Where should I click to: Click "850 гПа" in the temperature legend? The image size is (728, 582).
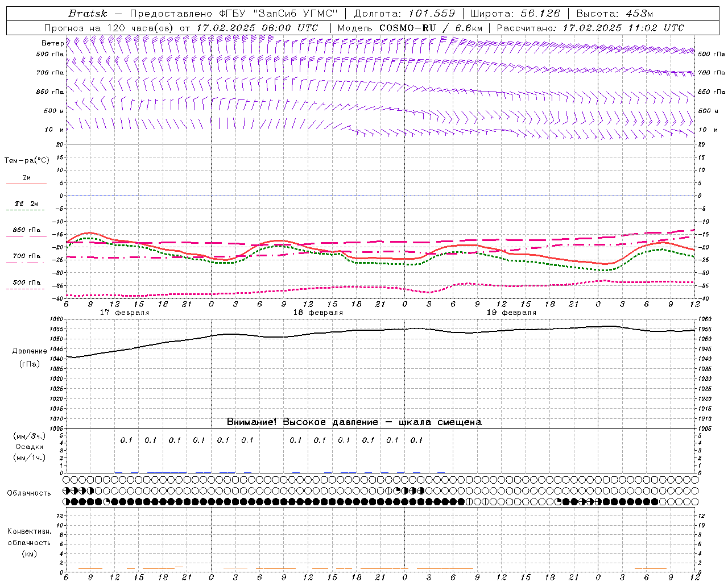[x=27, y=230]
